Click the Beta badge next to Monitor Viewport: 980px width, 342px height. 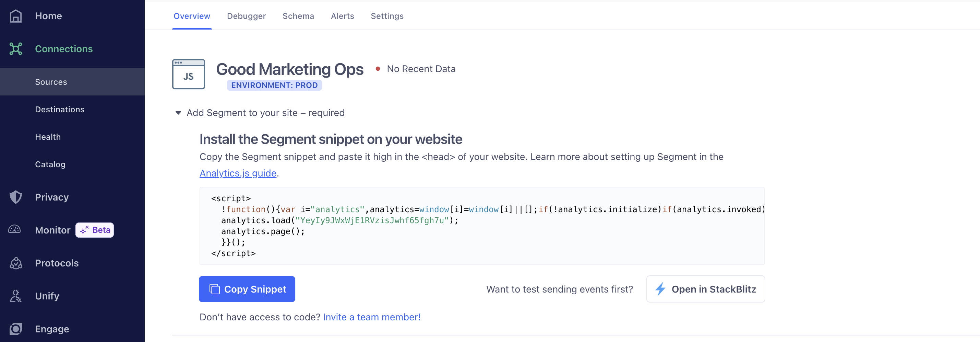point(95,230)
